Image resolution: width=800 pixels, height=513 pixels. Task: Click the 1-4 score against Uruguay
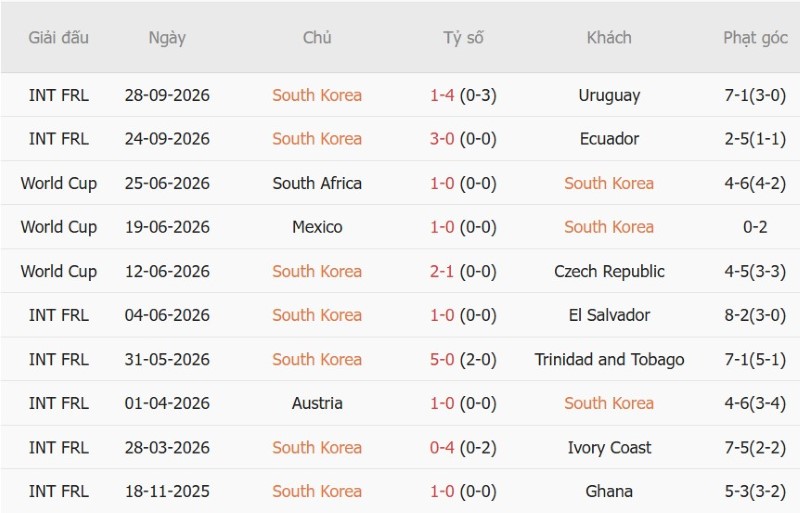(x=441, y=95)
